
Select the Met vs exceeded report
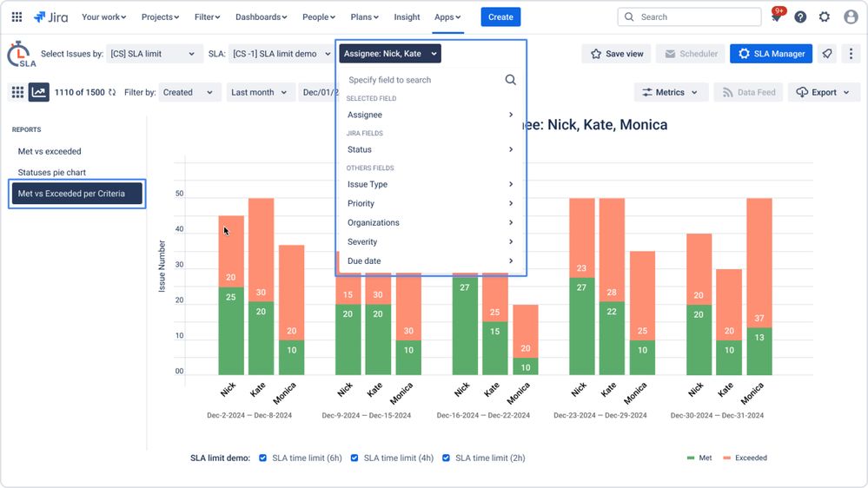(x=50, y=152)
